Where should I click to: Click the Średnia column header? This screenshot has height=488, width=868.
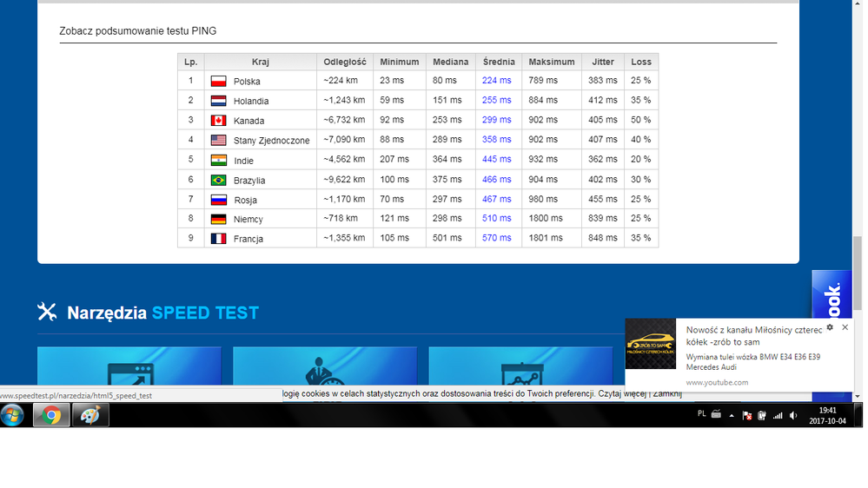coord(499,62)
